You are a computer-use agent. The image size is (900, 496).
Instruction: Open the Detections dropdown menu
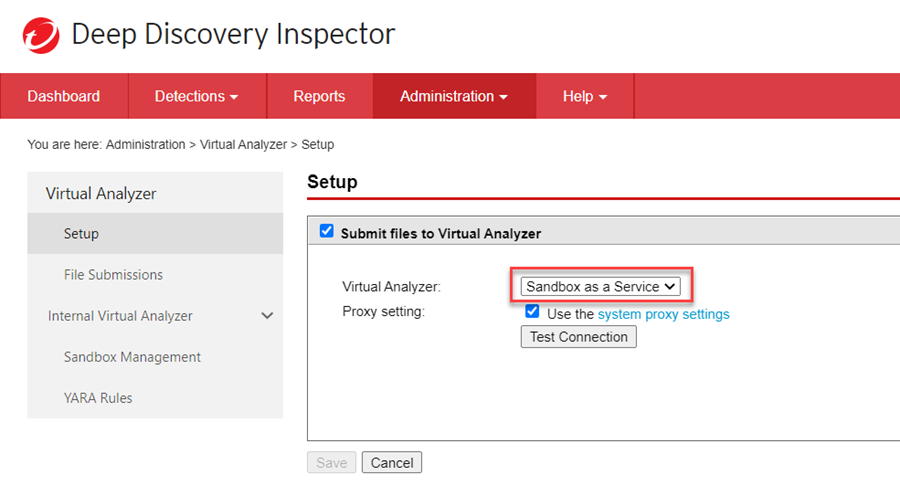[196, 96]
